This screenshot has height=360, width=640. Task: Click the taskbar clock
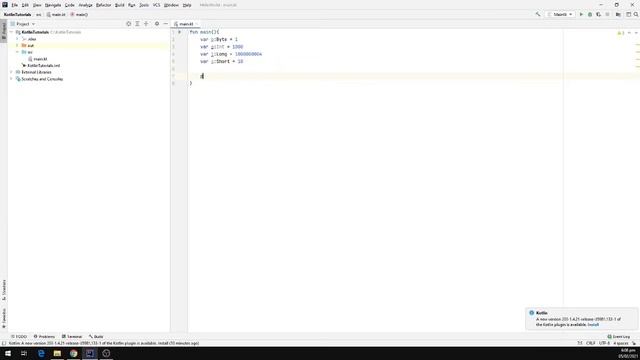coord(628,353)
